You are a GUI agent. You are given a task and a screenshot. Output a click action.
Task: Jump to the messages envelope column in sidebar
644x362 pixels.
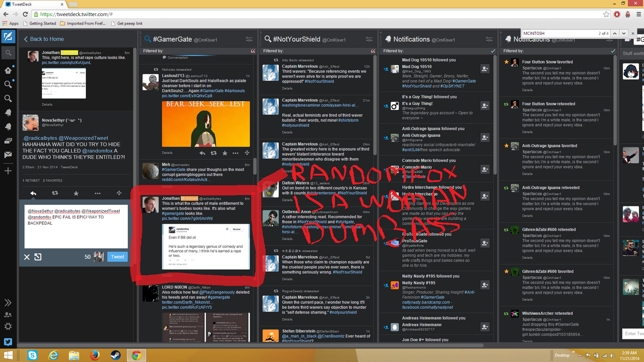pyautogui.click(x=8, y=155)
